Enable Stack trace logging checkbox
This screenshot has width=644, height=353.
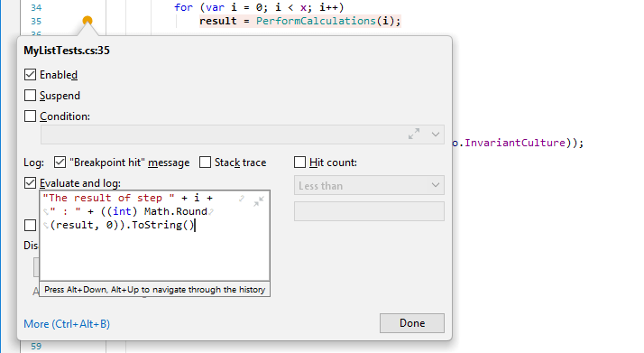pos(205,163)
